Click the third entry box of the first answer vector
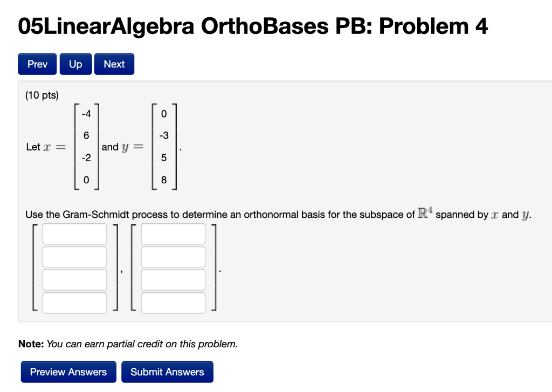552x392 pixels. point(74,279)
